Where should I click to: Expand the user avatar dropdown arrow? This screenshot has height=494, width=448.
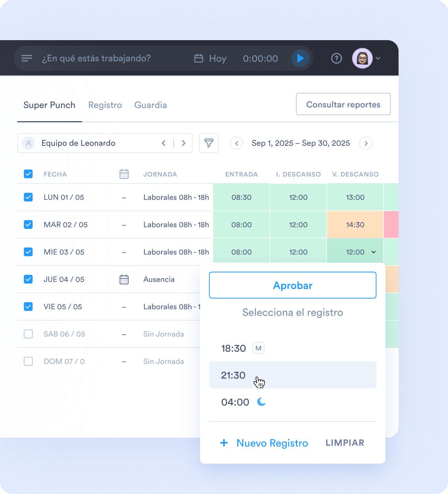[x=378, y=58]
